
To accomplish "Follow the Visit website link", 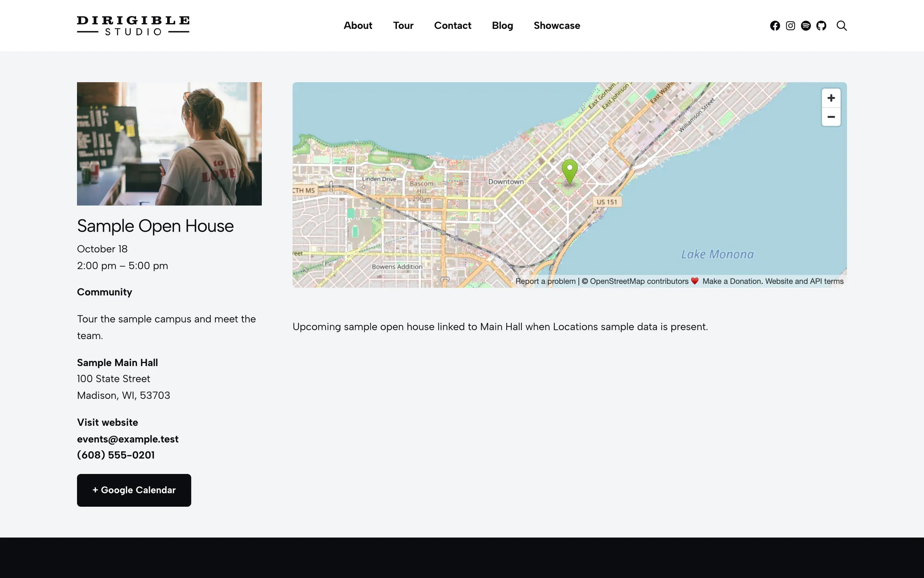I will point(107,422).
